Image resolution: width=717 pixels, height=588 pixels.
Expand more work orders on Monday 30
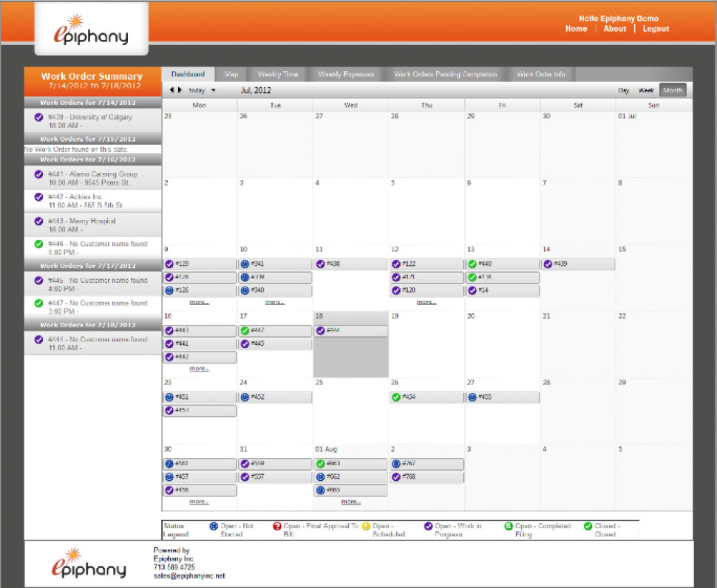click(x=200, y=502)
